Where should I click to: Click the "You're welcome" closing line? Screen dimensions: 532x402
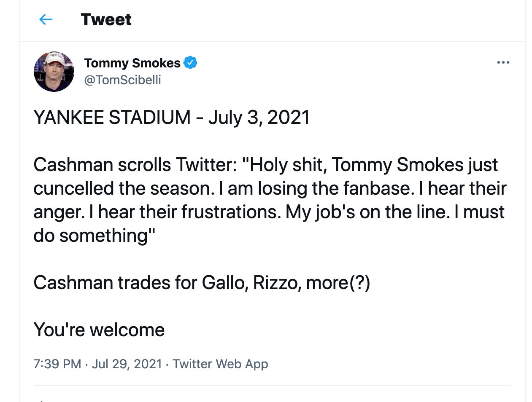pyautogui.click(x=99, y=330)
